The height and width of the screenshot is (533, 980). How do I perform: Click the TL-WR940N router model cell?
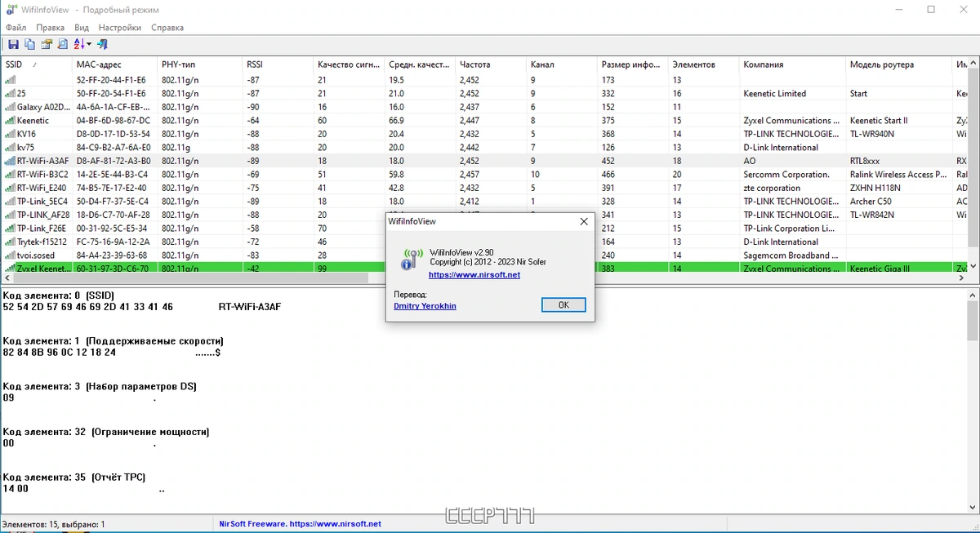pyautogui.click(x=872, y=134)
